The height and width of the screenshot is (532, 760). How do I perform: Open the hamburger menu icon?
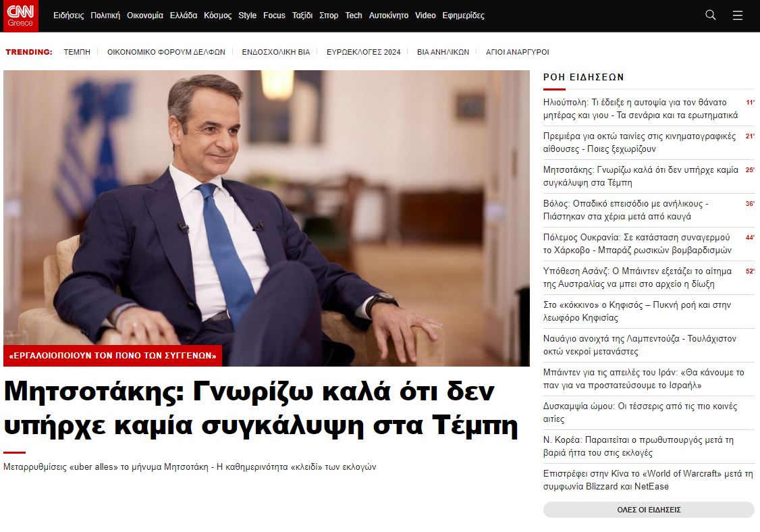coord(737,16)
